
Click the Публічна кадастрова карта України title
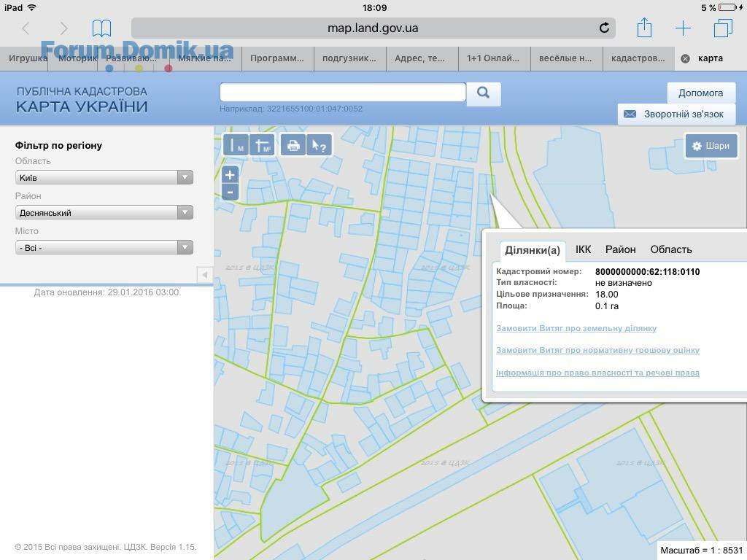[x=82, y=99]
